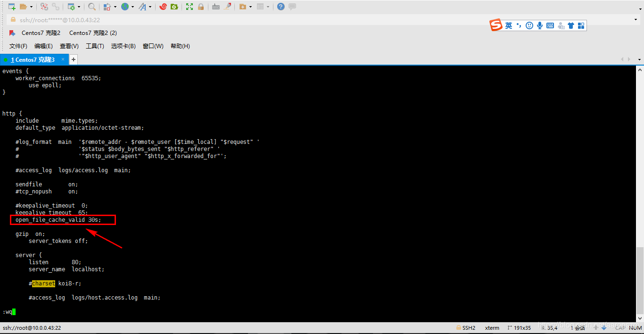This screenshot has width=644, height=334.
Task: Expand the Font dropdown arrow
Action: coord(150,7)
